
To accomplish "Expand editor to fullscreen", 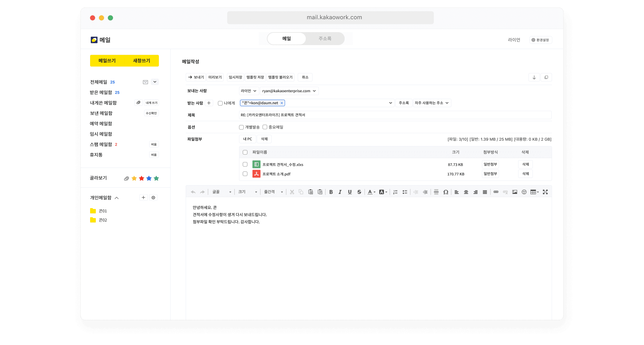I will pos(545,192).
